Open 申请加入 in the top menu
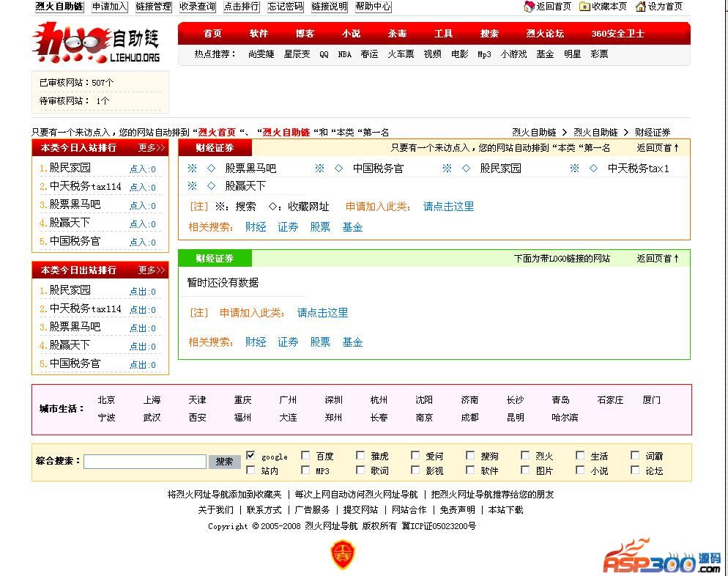The height and width of the screenshot is (576, 728). 110,7
